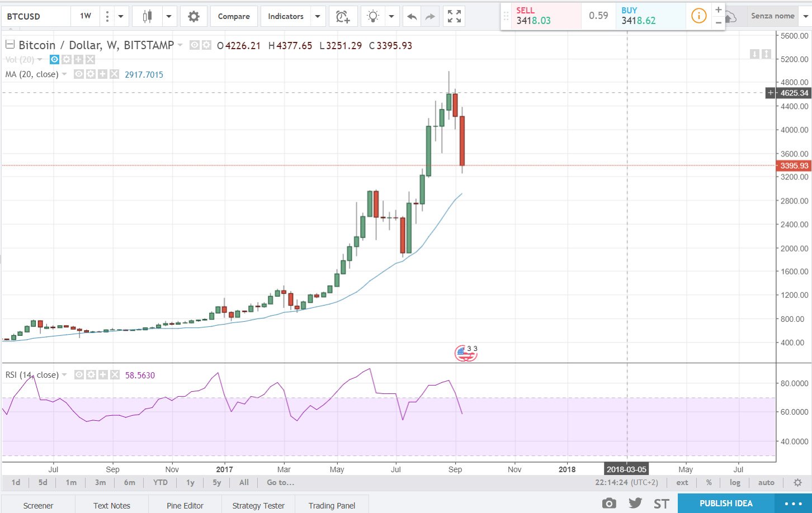Image resolution: width=812 pixels, height=513 pixels.
Task: Save chart layout using the cloud icon
Action: 730,18
